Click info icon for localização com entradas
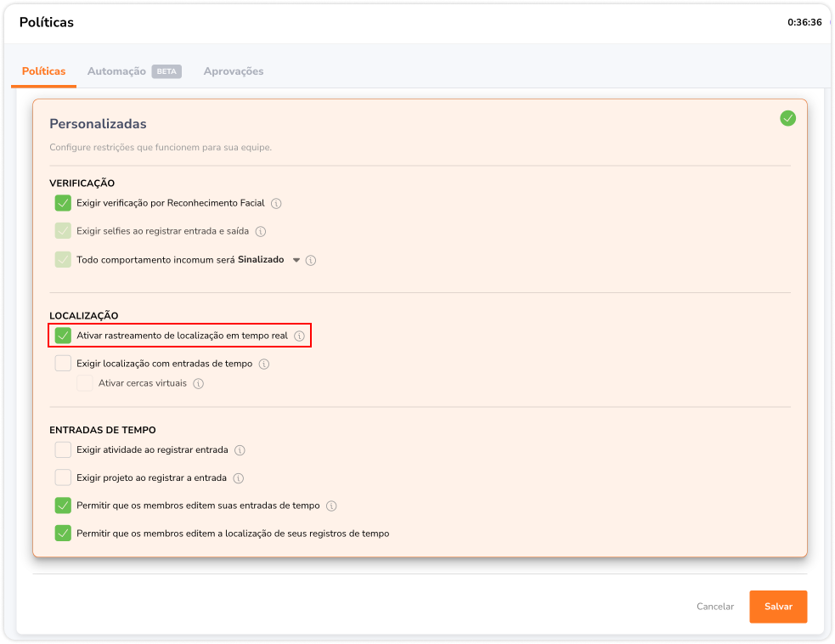Image resolution: width=835 pixels, height=644 pixels. (x=264, y=364)
